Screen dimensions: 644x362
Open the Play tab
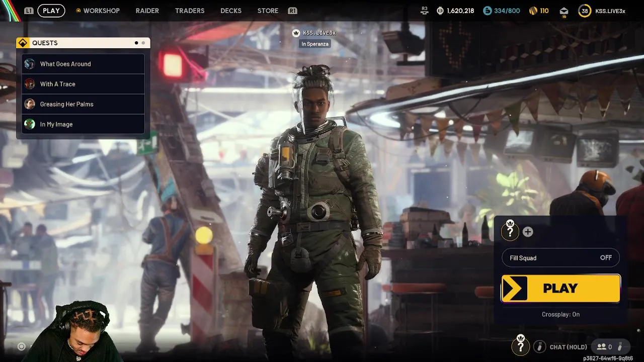51,11
